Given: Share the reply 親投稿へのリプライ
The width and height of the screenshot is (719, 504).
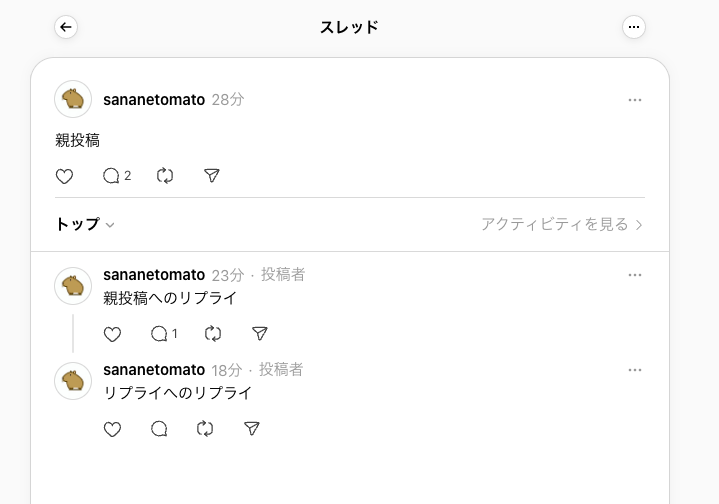Looking at the screenshot, I should click(x=260, y=333).
